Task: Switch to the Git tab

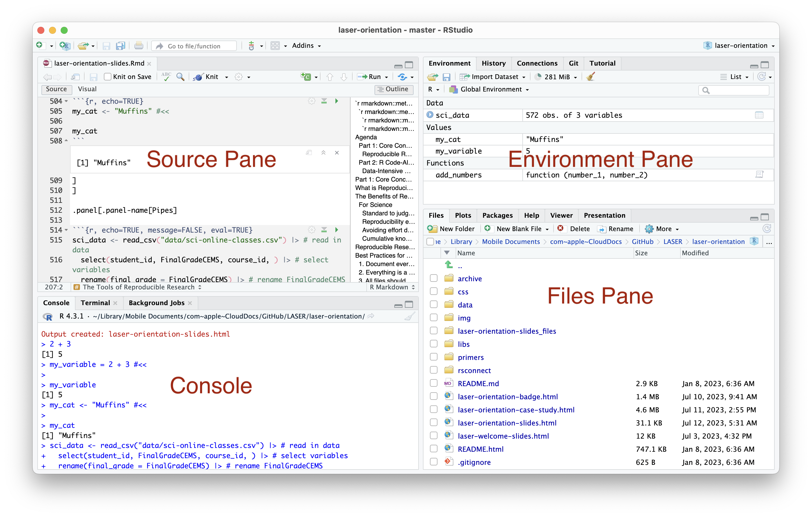Action: pyautogui.click(x=573, y=63)
